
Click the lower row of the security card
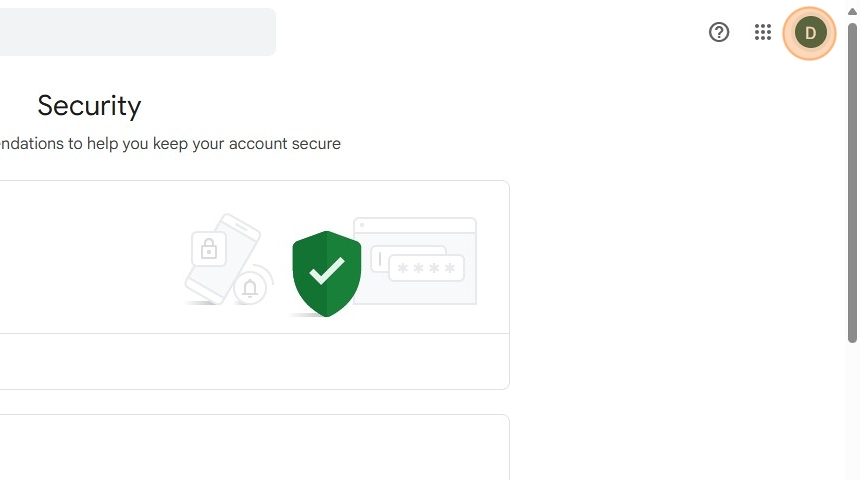[x=250, y=361]
